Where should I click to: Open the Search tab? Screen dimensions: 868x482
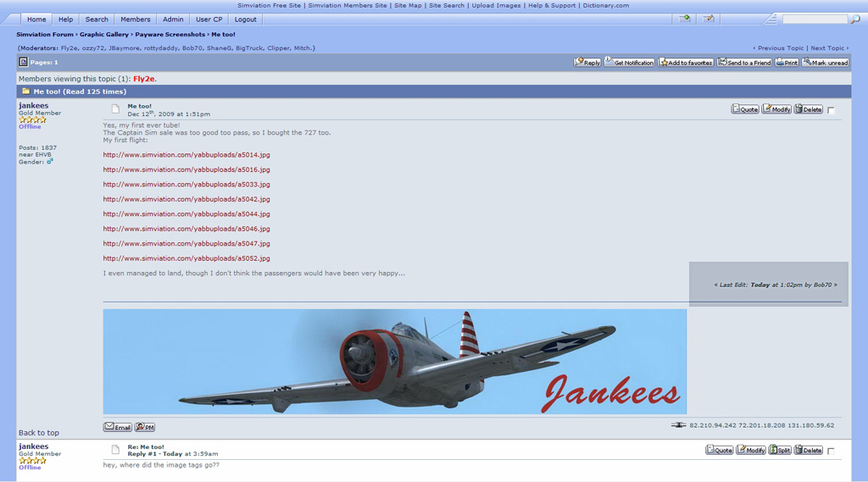[97, 19]
